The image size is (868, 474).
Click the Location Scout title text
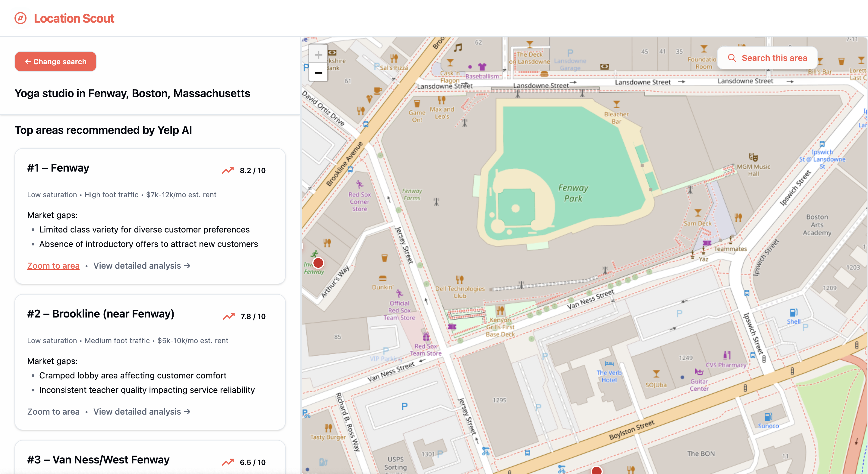pos(74,18)
